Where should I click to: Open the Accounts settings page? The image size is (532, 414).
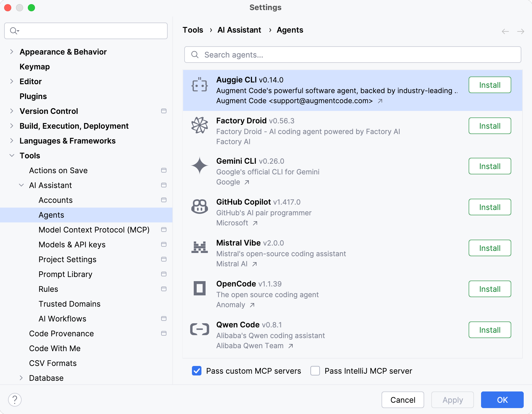55,200
